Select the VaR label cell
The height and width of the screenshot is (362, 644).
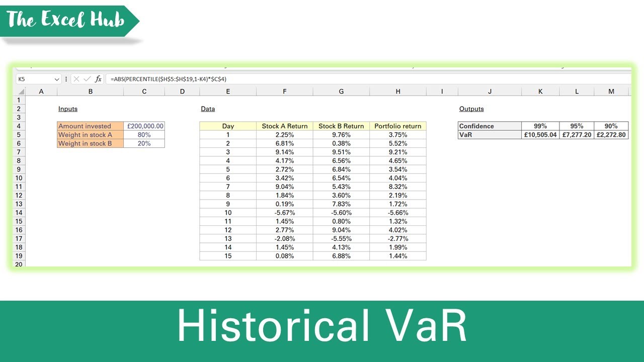click(490, 135)
